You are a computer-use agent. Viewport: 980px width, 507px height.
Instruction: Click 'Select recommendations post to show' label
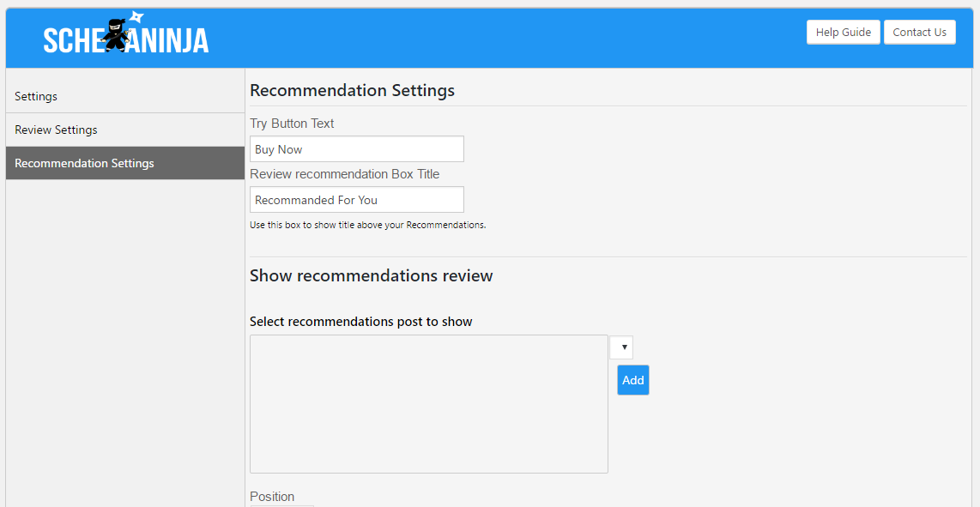[360, 322]
